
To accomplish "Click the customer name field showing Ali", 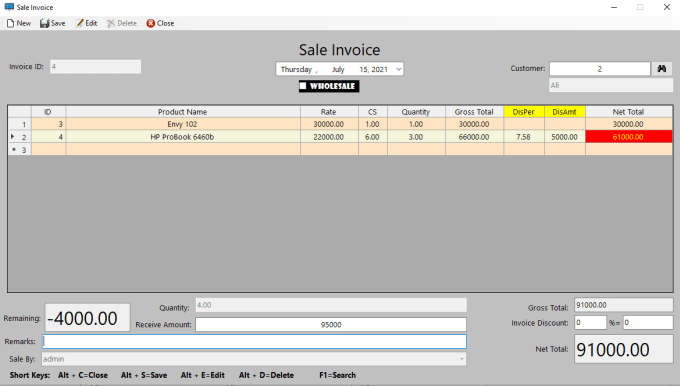I will [x=611, y=85].
